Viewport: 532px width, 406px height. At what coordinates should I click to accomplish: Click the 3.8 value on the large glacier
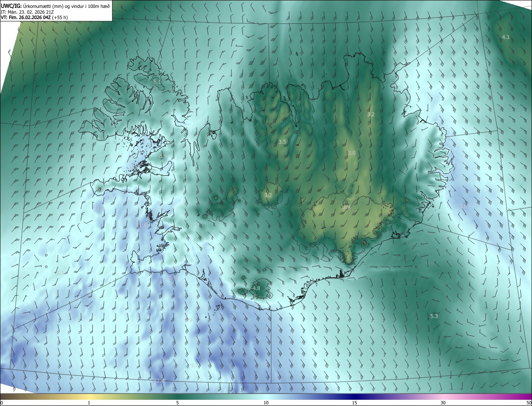347,208
